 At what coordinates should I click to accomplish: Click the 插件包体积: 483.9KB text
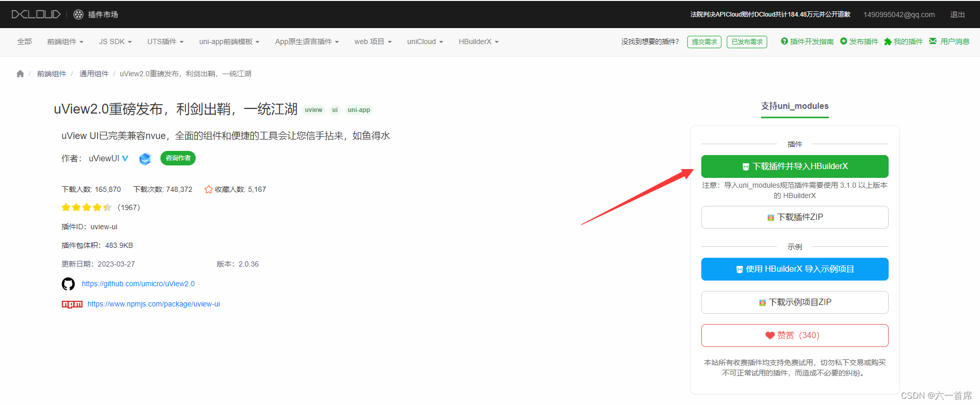[97, 245]
